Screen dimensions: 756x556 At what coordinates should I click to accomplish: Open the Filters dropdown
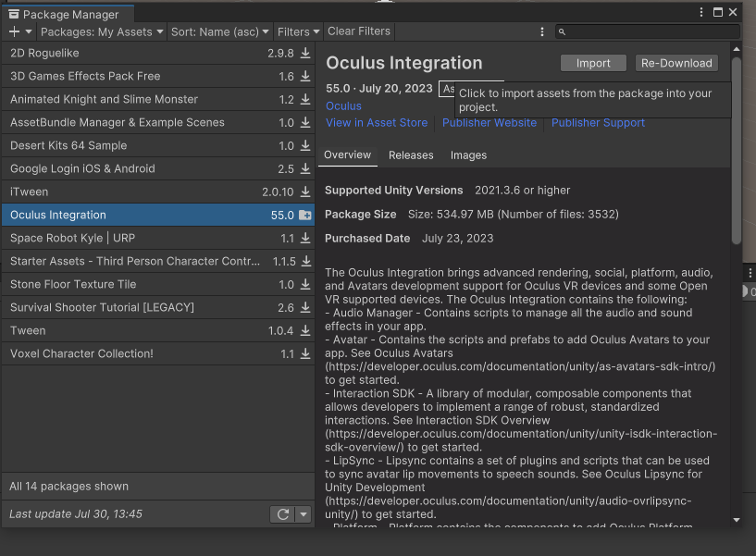[299, 31]
